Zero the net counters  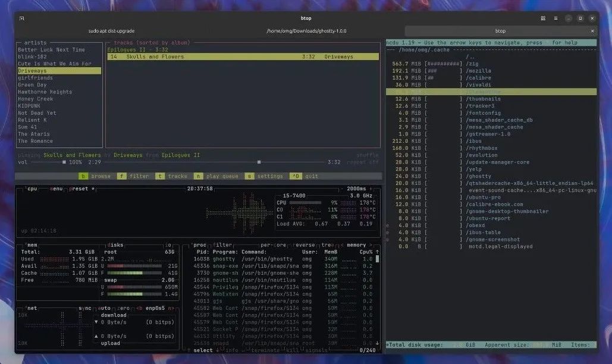coord(123,308)
